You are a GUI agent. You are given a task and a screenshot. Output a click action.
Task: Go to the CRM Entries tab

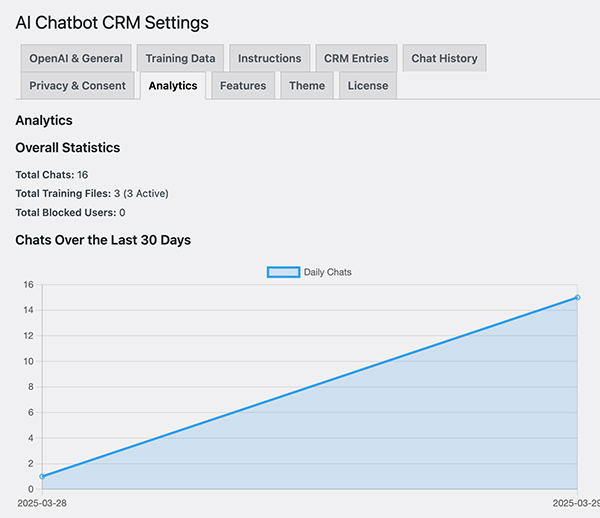[356, 58]
